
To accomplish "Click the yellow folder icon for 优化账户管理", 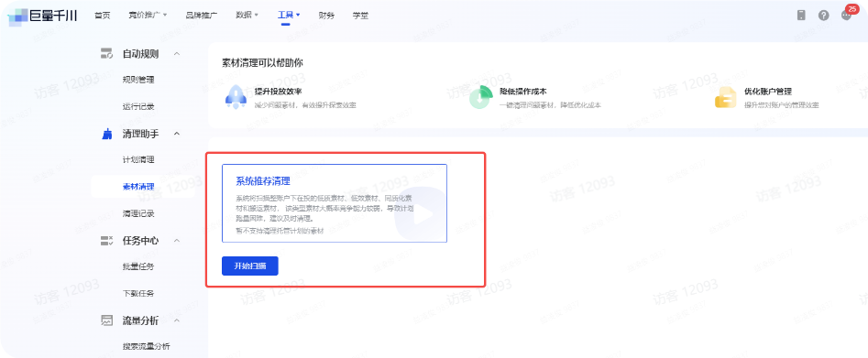I will point(725,97).
